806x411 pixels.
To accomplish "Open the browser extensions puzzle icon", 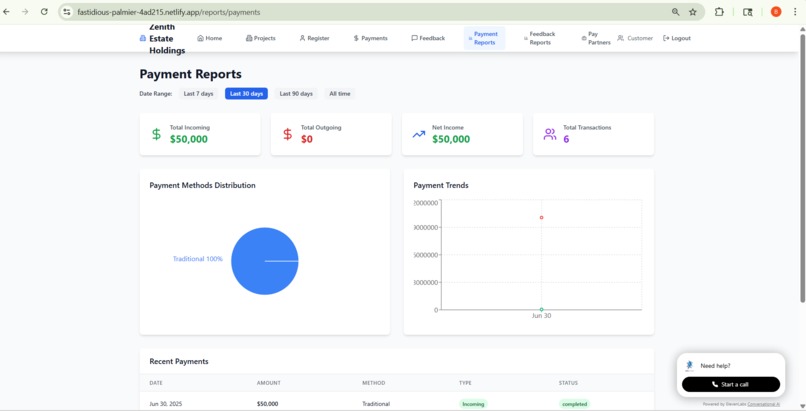I will [x=719, y=12].
